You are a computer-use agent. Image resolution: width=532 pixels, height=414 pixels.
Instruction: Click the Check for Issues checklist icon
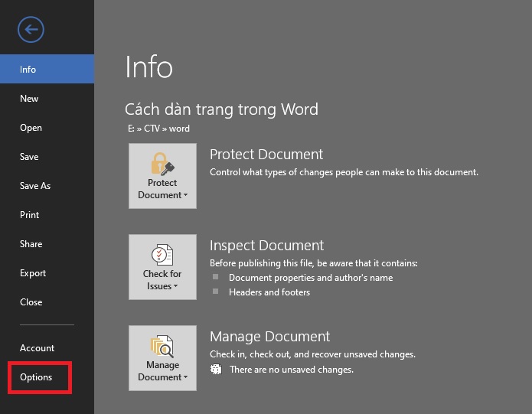click(162, 254)
